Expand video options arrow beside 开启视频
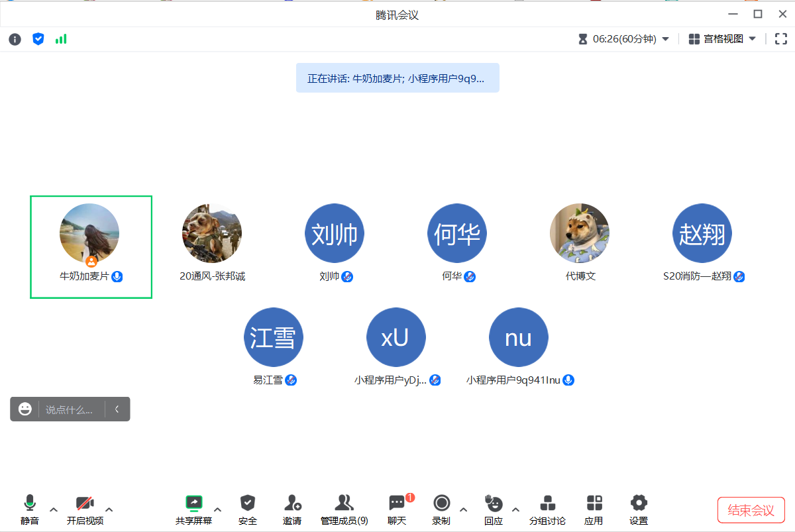The image size is (795, 532). coord(109,509)
